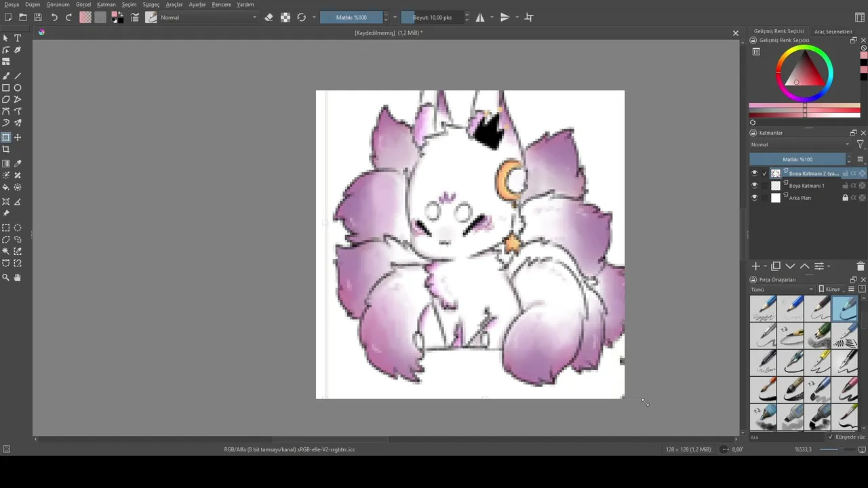The image size is (868, 488).
Task: Open the layer blending mode dropdown
Action: click(x=800, y=144)
